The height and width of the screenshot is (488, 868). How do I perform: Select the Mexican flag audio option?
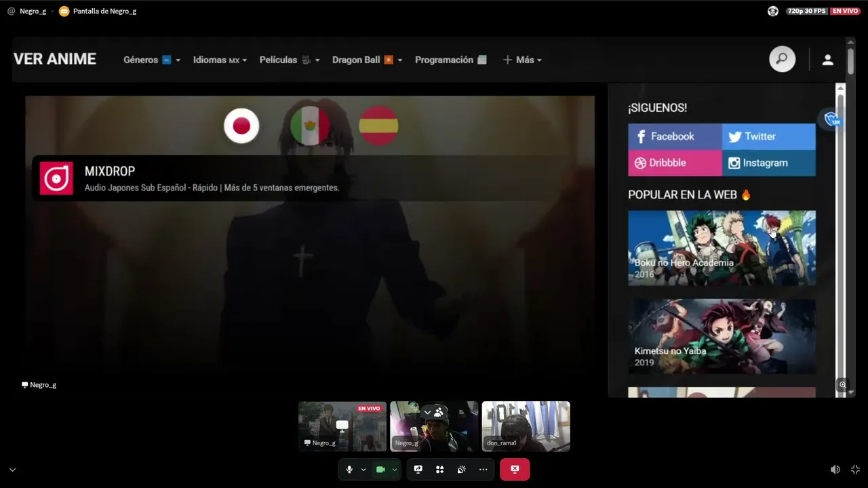click(310, 126)
